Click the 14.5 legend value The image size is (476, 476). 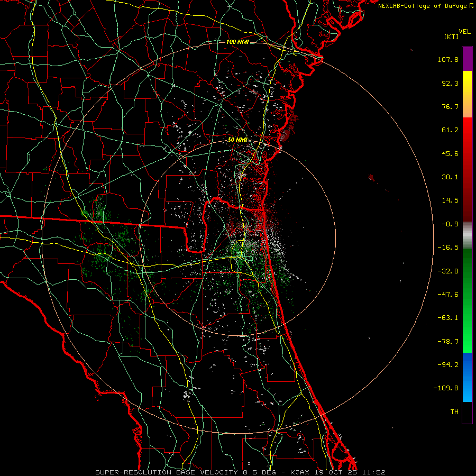coord(450,200)
